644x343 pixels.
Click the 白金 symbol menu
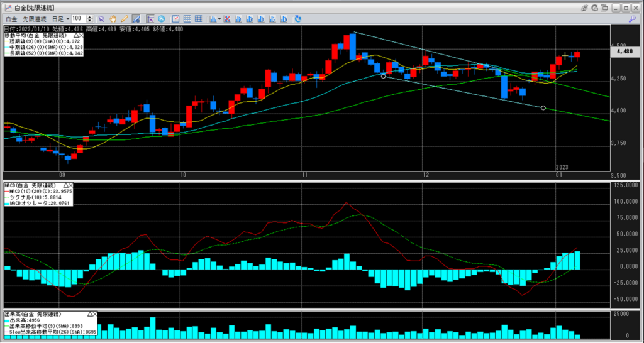click(11, 19)
